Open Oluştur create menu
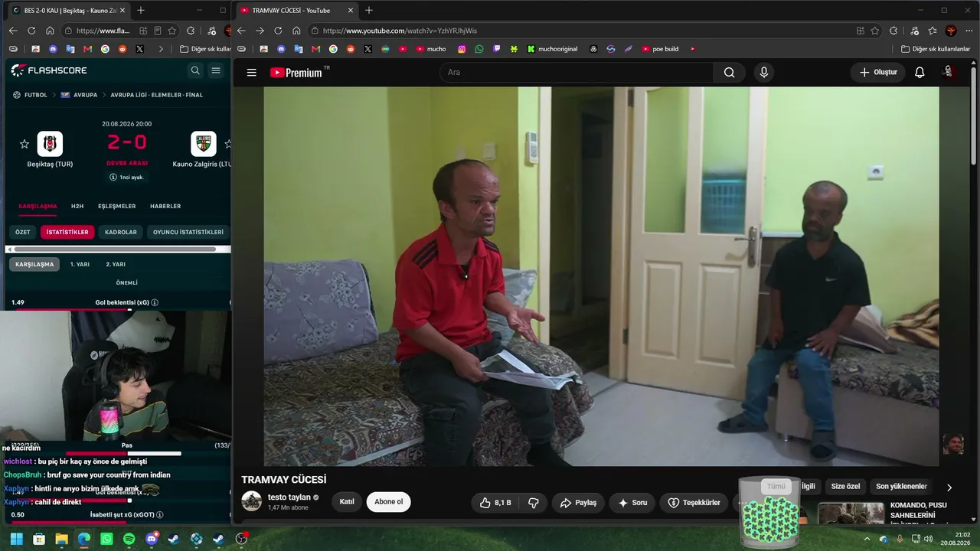The height and width of the screenshot is (551, 980). [x=877, y=73]
